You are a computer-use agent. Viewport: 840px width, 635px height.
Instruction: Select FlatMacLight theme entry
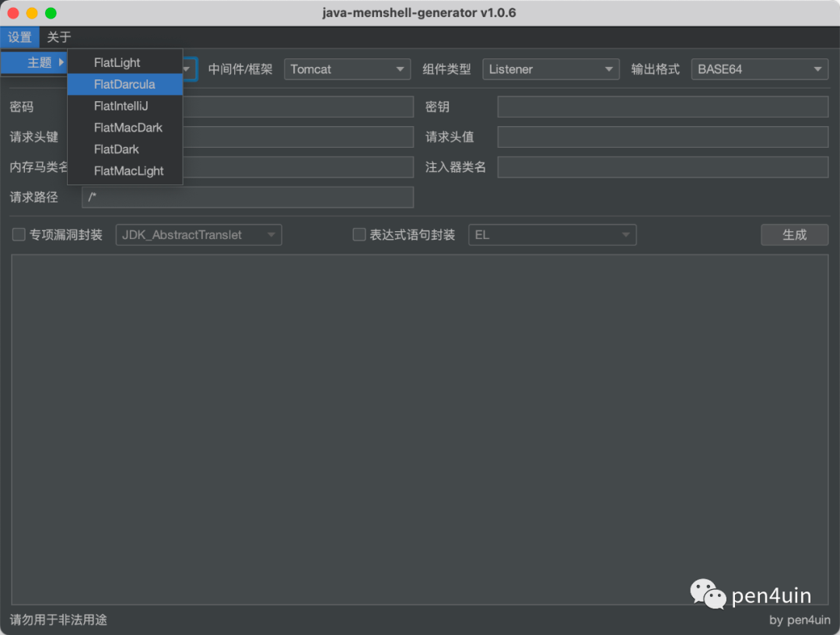(124, 171)
